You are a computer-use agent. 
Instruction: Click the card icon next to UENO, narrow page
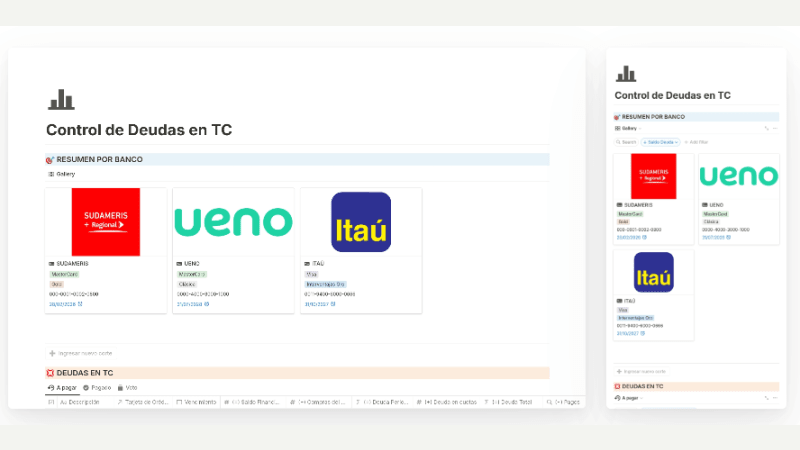tap(705, 205)
